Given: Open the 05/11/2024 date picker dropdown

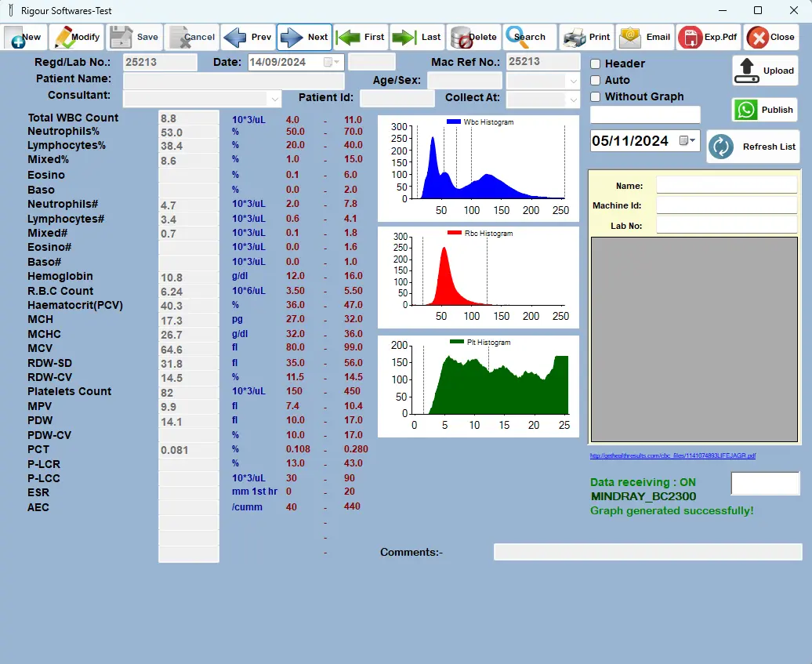Looking at the screenshot, I should coord(687,140).
